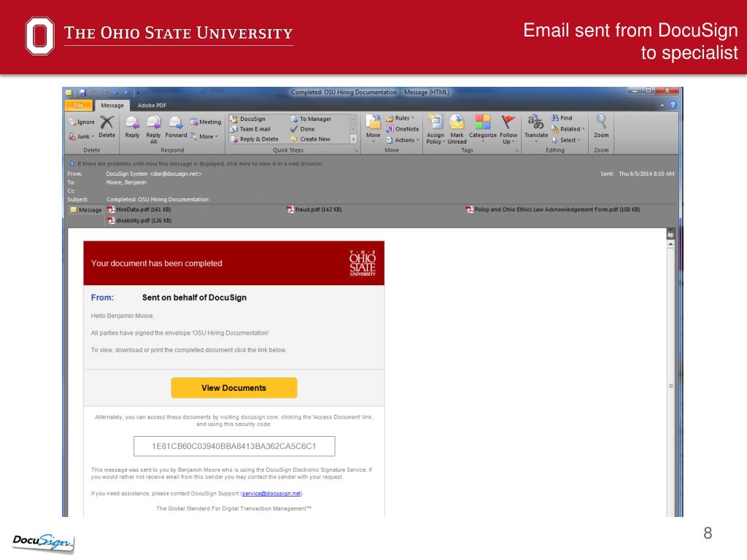Open the Related dropdown
The height and width of the screenshot is (560, 747).
(x=568, y=129)
